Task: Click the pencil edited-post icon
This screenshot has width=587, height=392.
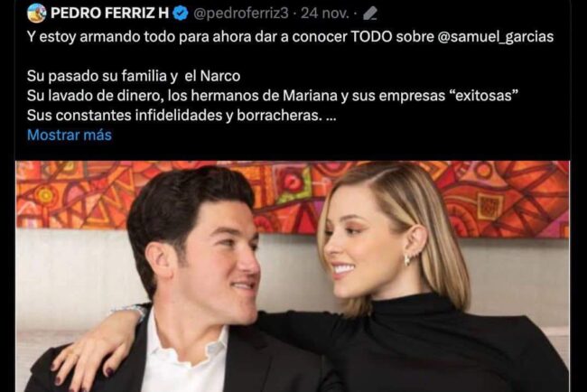Action: (x=370, y=14)
